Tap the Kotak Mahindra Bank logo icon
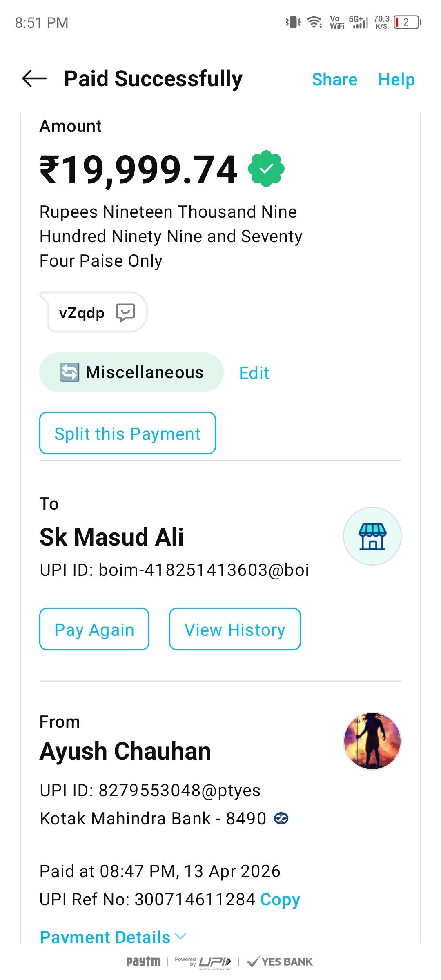The image size is (441, 980). (281, 818)
